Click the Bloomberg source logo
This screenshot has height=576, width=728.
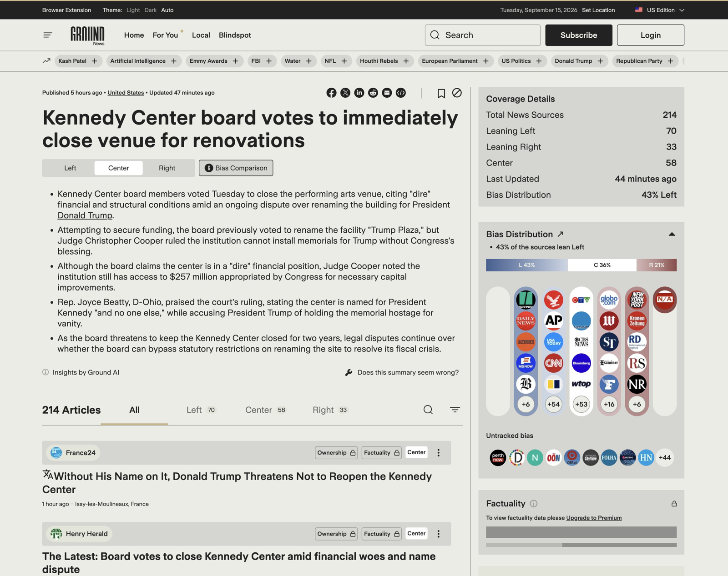[581, 363]
